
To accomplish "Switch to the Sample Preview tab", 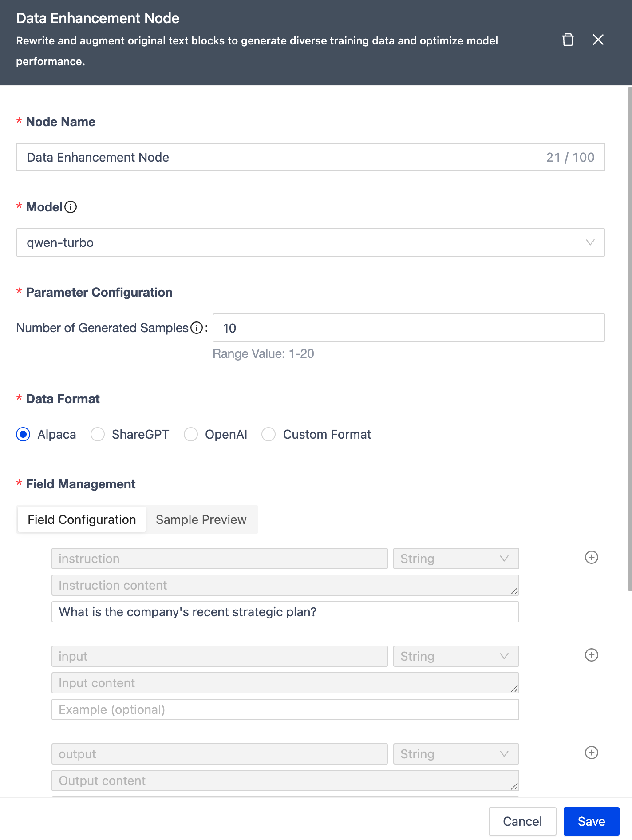I will coord(201,519).
